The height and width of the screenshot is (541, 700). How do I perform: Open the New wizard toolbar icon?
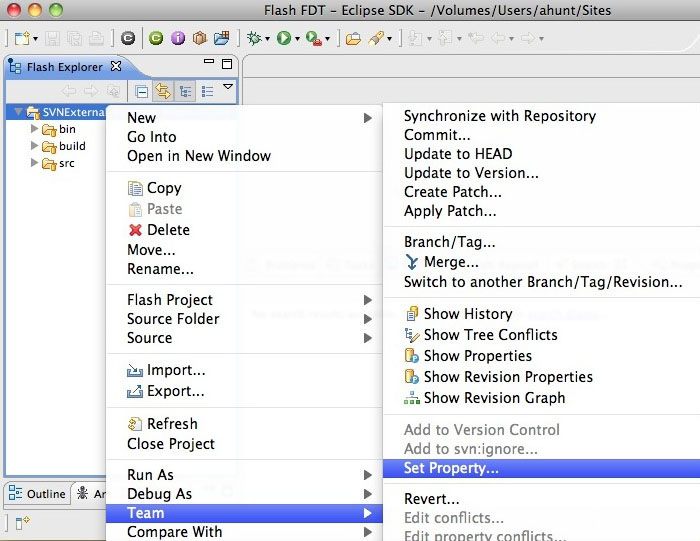(21, 38)
